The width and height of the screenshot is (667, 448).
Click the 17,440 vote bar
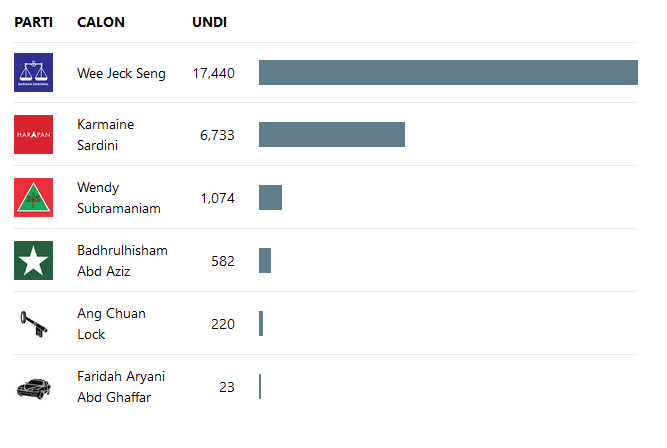448,73
